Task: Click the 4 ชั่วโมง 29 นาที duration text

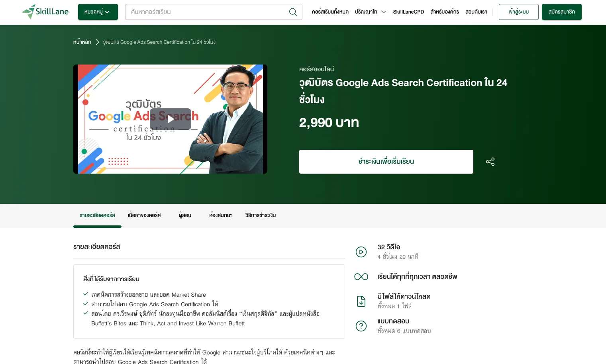Action: (x=398, y=257)
